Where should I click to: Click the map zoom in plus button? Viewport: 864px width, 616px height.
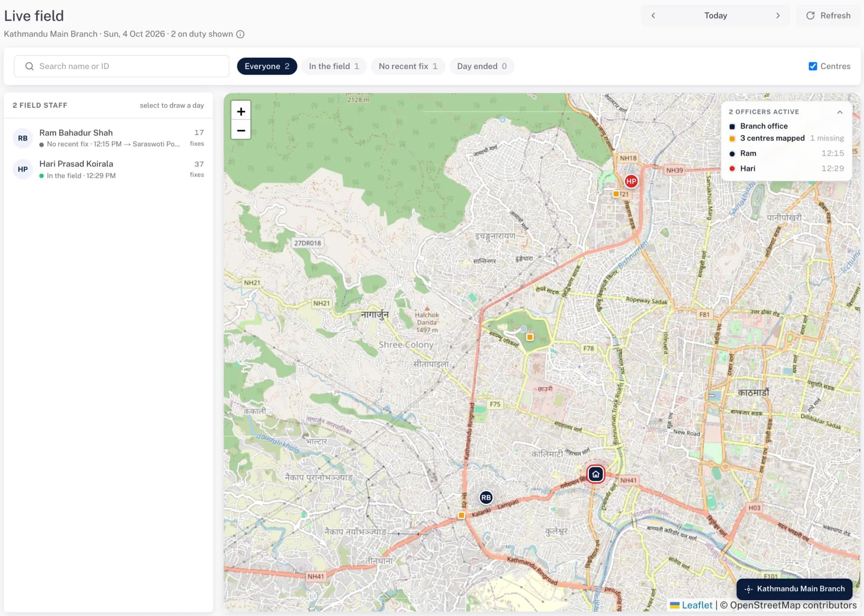coord(241,111)
